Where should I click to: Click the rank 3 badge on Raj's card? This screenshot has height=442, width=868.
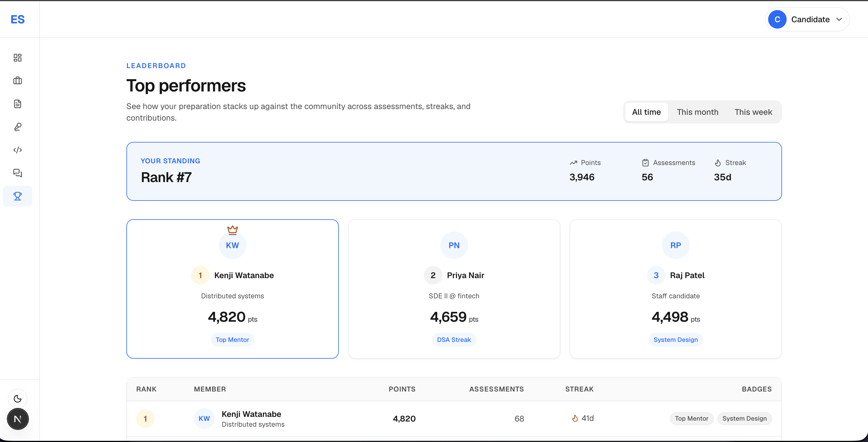point(656,275)
